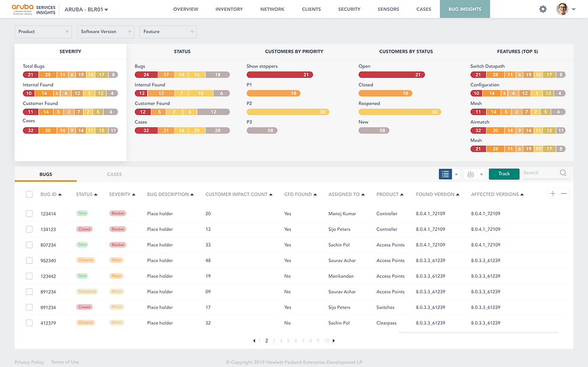Open the Product filter dropdown
The height and width of the screenshot is (367, 588).
(x=43, y=32)
